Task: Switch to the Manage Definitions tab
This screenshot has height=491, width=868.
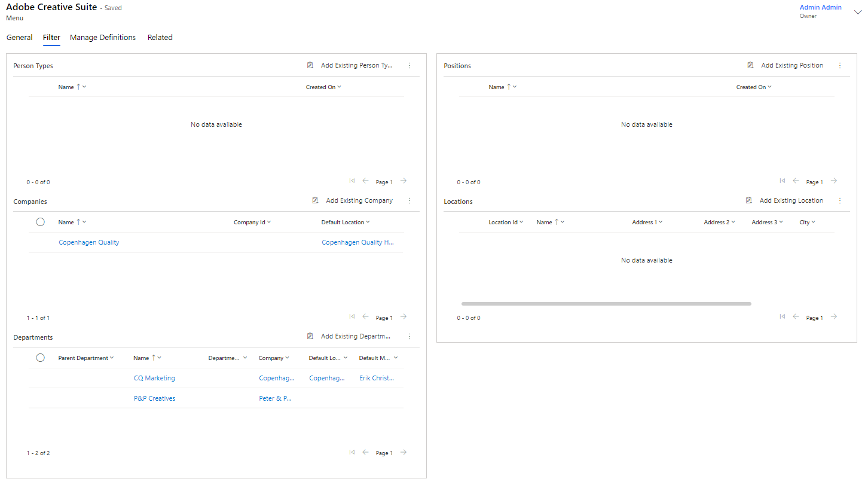Action: coord(103,38)
